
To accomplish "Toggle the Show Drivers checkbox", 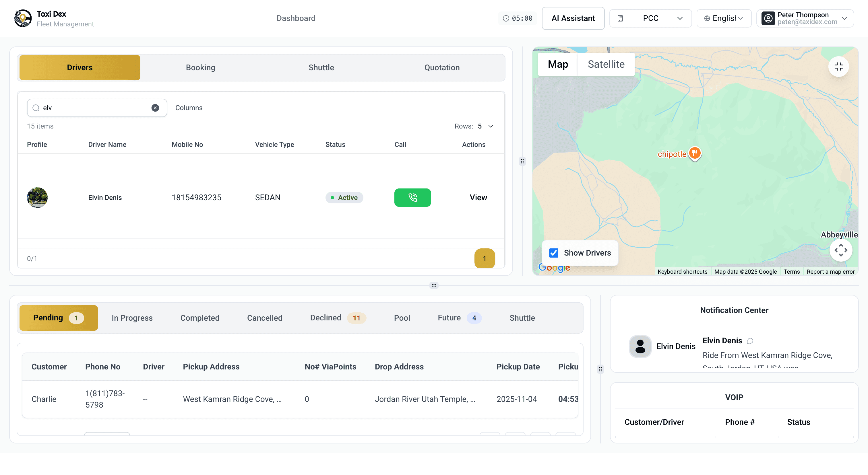I will click(x=554, y=253).
